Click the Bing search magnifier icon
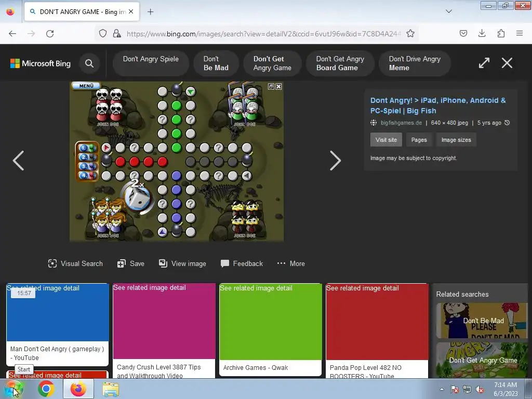Screen dimensions: 532x399 pyautogui.click(x=89, y=63)
